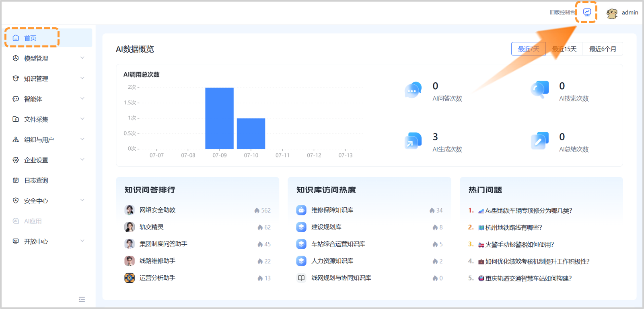Click the 562 heat count
The height and width of the screenshot is (309, 644).
[x=266, y=210]
